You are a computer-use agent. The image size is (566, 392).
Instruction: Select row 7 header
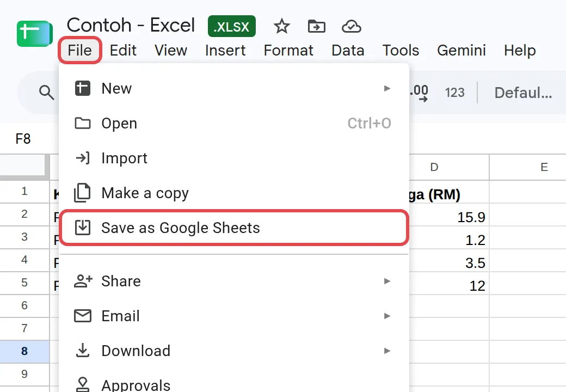pyautogui.click(x=24, y=328)
